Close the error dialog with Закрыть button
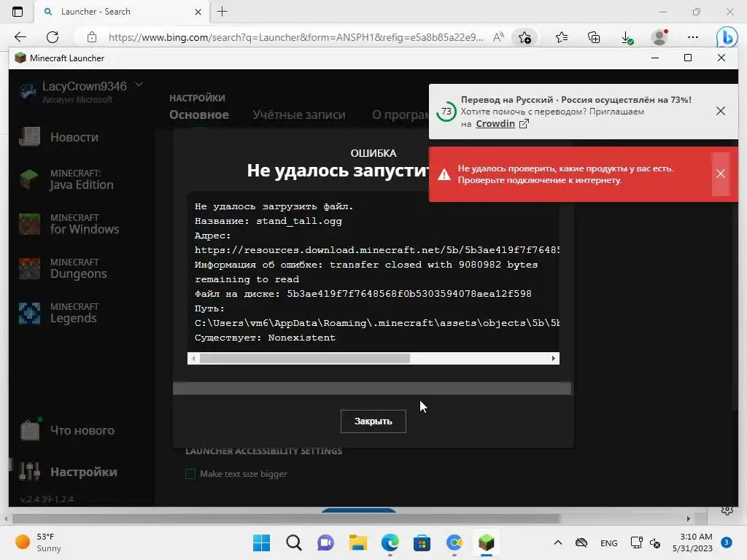The width and height of the screenshot is (747, 560). 373,421
